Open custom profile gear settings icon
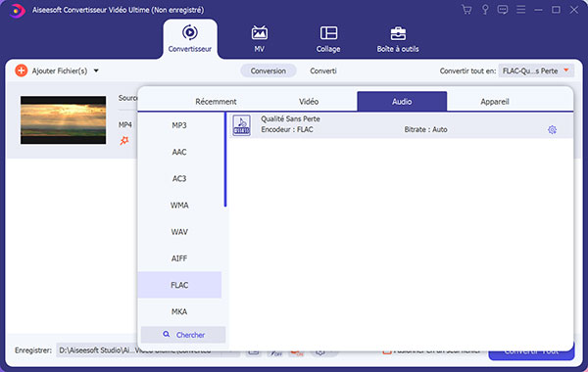 pos(552,130)
